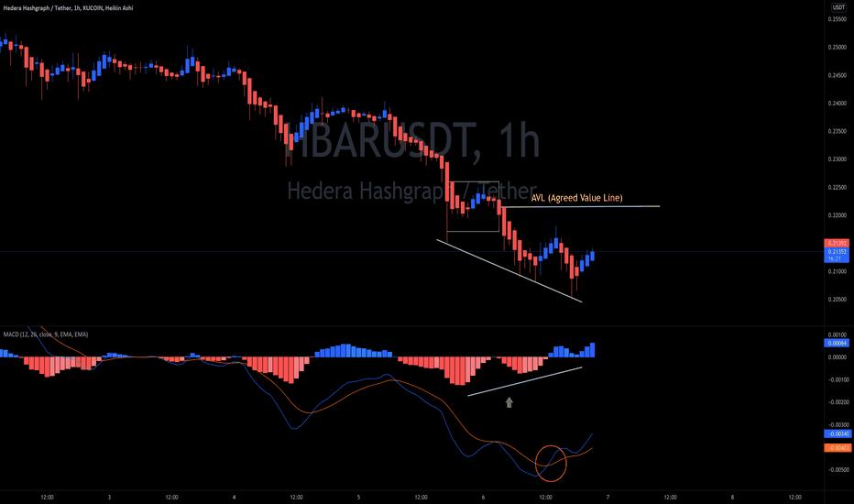The image size is (854, 504).
Task: Select the MACD (12, 26, close, 9, EMA, EMA) indicator label
Action: (46, 334)
